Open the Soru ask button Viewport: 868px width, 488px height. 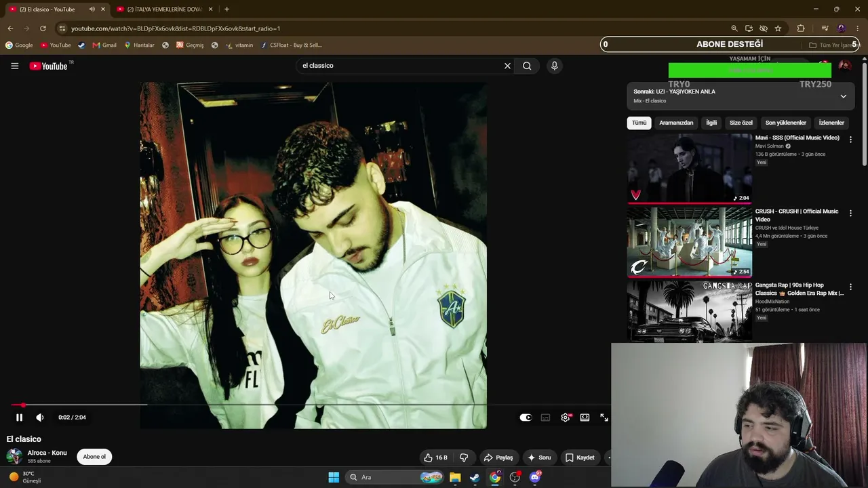[x=539, y=457]
